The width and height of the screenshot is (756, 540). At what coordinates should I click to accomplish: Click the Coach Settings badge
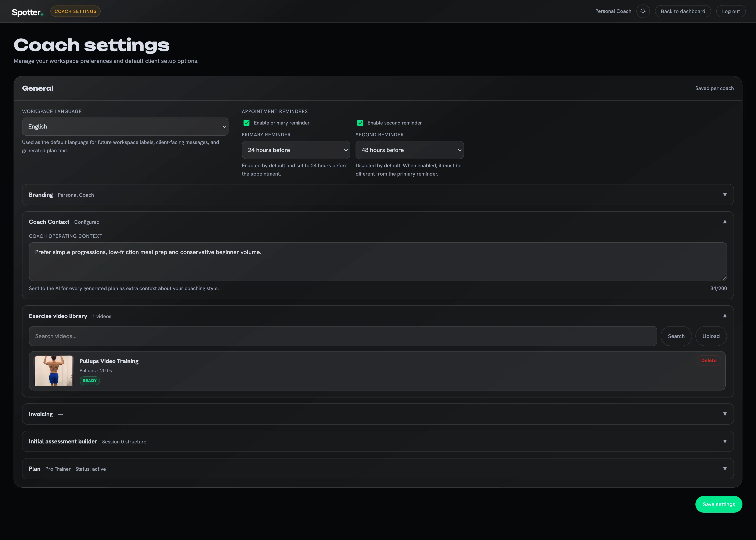pos(75,11)
